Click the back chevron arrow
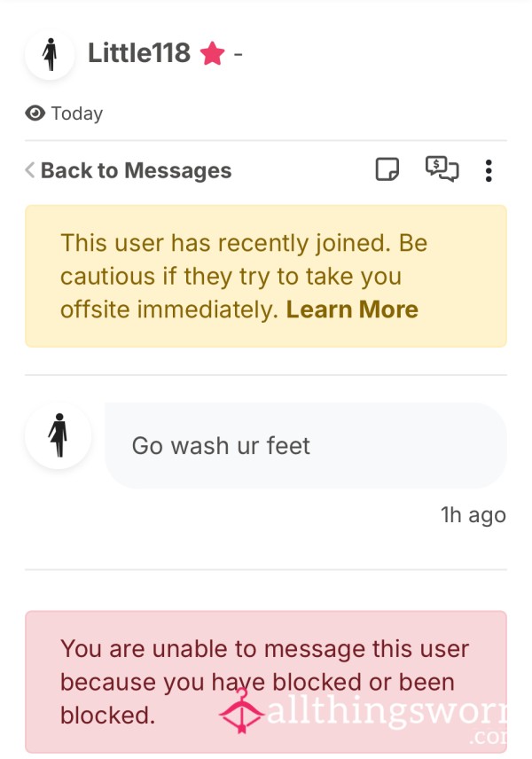The height and width of the screenshot is (759, 532). tap(30, 170)
